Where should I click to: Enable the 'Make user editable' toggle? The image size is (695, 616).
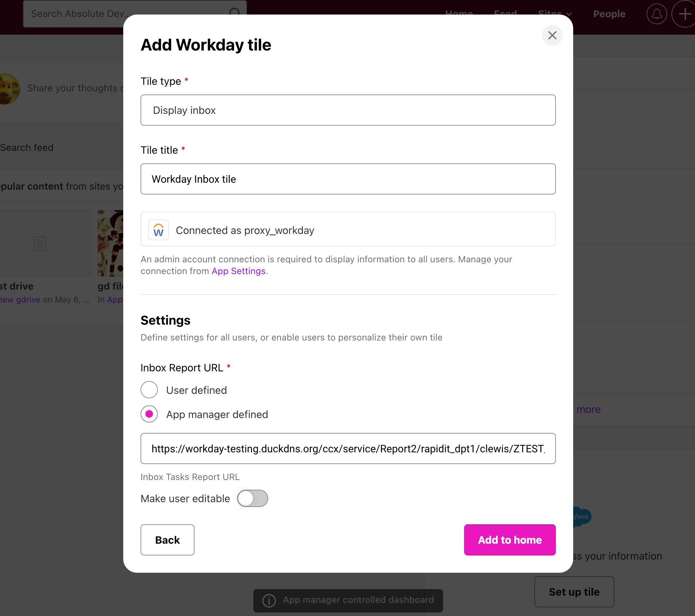tap(253, 498)
